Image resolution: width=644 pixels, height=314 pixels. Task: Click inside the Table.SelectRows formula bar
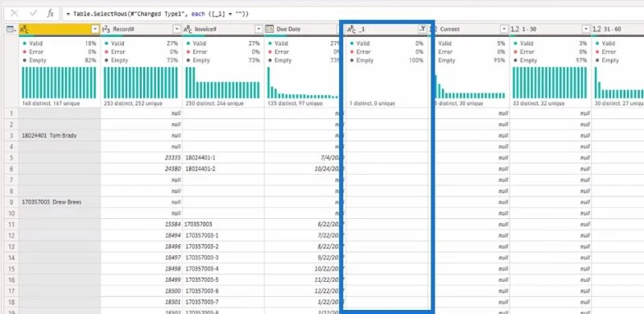[353, 14]
